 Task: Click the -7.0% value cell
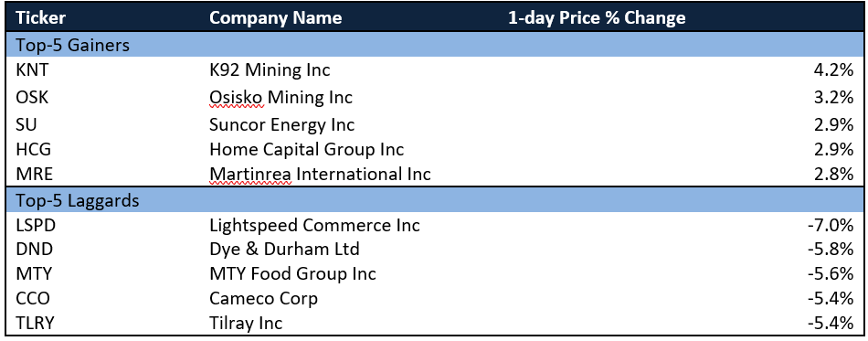(x=830, y=225)
